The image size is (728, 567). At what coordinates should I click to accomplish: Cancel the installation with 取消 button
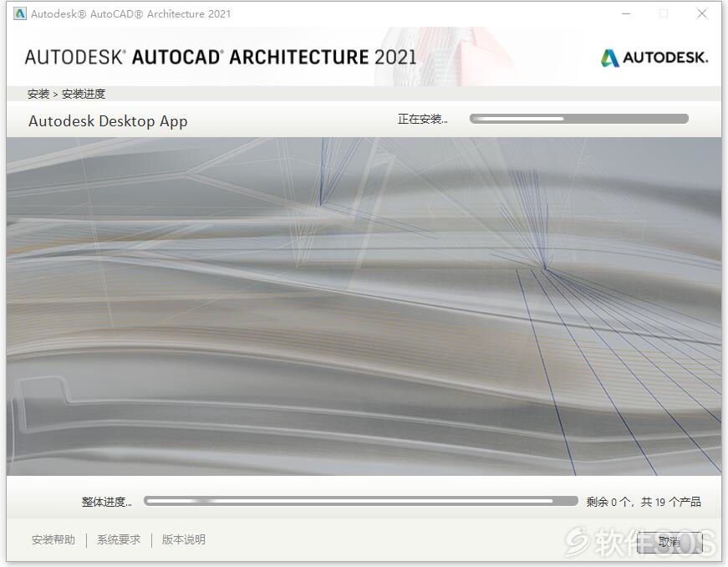click(x=669, y=542)
